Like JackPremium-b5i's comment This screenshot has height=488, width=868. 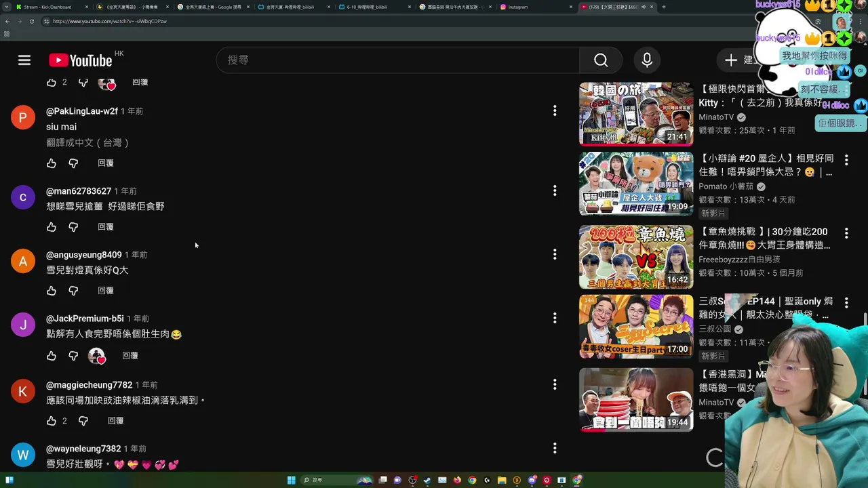tap(52, 356)
